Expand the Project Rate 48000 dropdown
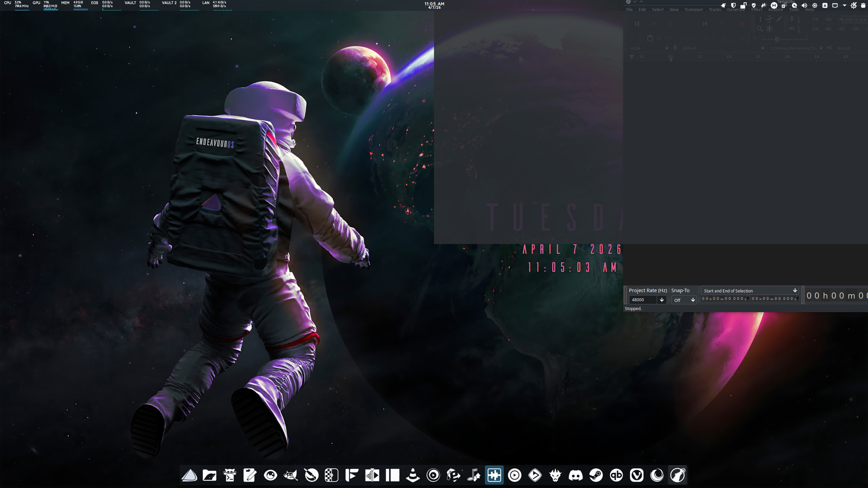Viewport: 868px width, 488px height. point(662,300)
